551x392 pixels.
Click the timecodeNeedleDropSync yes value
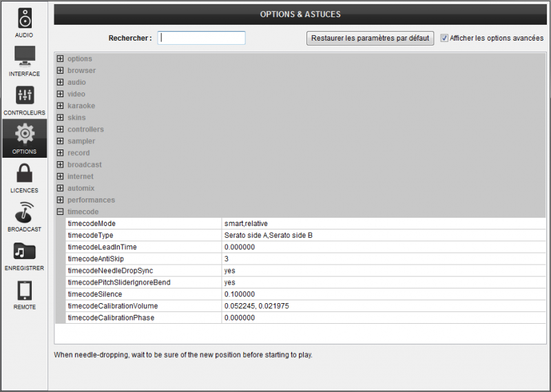tap(230, 271)
